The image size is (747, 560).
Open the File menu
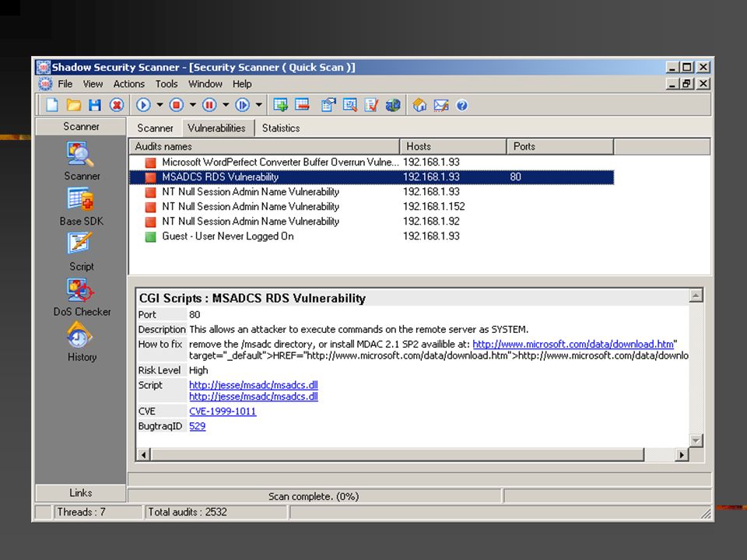(65, 84)
